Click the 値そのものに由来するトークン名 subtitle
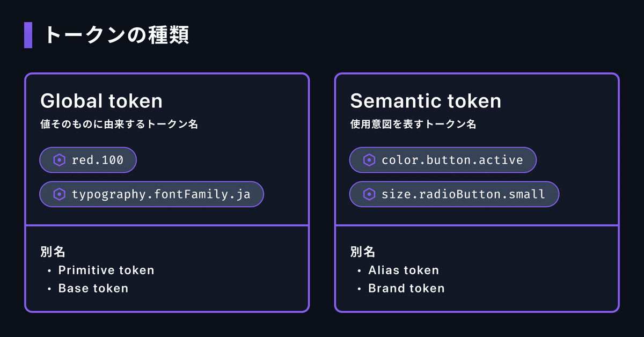Image resolution: width=644 pixels, height=337 pixels. [120, 124]
